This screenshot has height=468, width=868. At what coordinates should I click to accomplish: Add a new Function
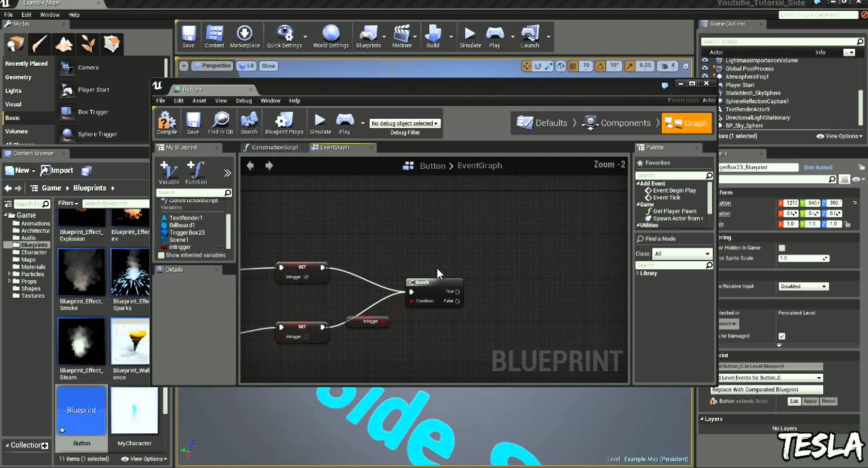196,173
